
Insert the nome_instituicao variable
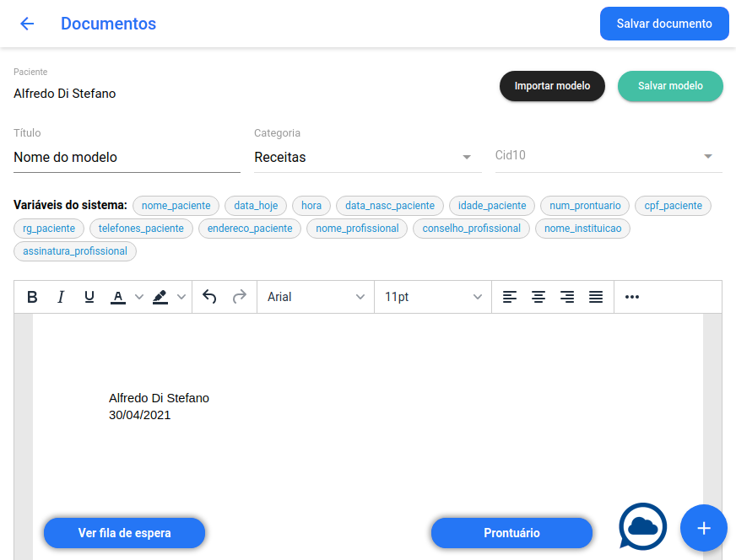point(582,229)
